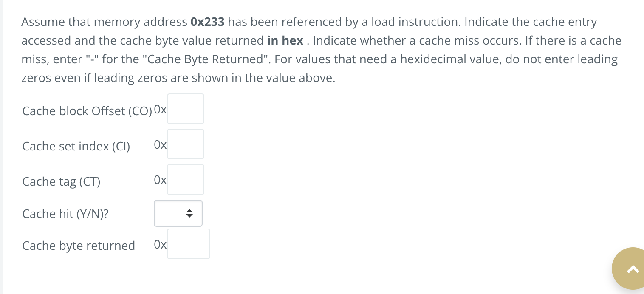
Task: Click the 0x label next to Cache set index
Action: (x=160, y=144)
